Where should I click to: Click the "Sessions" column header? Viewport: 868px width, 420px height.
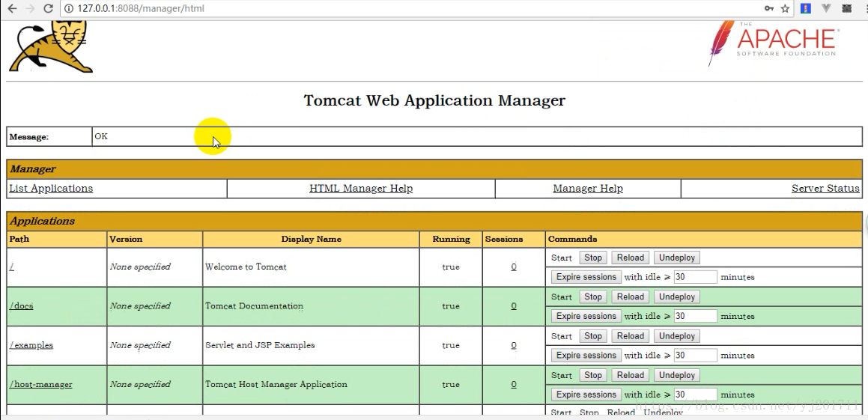504,239
